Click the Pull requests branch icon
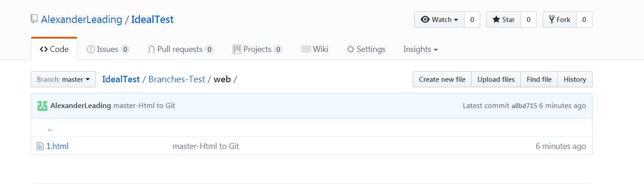The image size is (644, 194). 151,49
